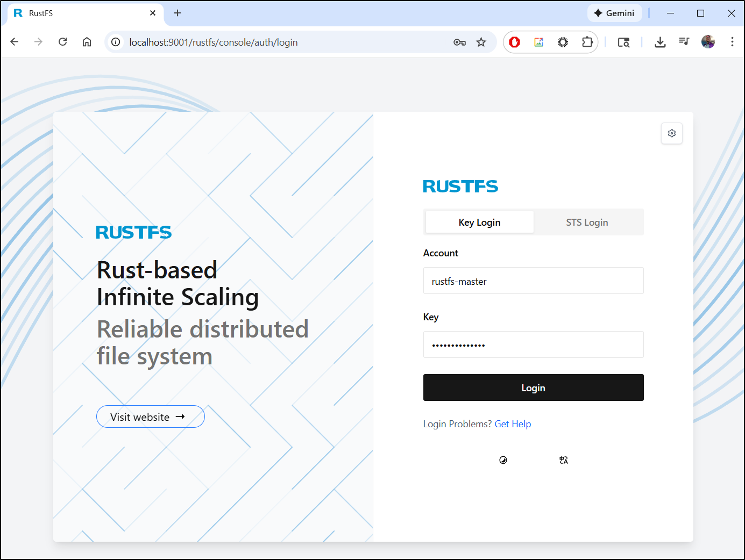Open the Chrome profile avatar menu
745x560 pixels.
(x=708, y=42)
